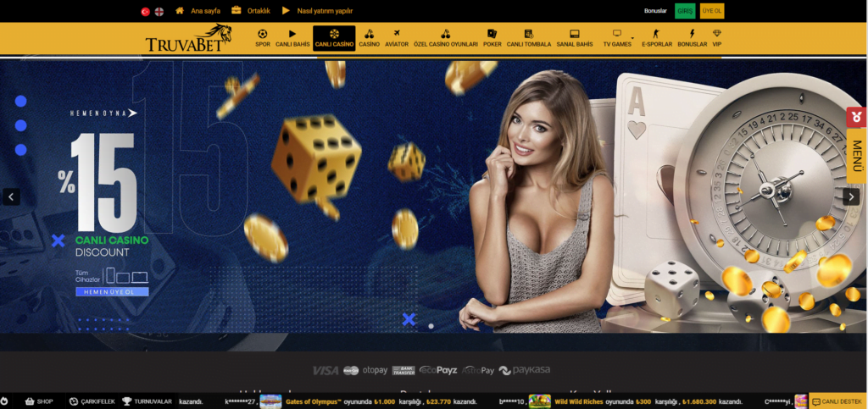Click Wild Wild Riches ticker text
This screenshot has width=868, height=409.
click(x=579, y=402)
